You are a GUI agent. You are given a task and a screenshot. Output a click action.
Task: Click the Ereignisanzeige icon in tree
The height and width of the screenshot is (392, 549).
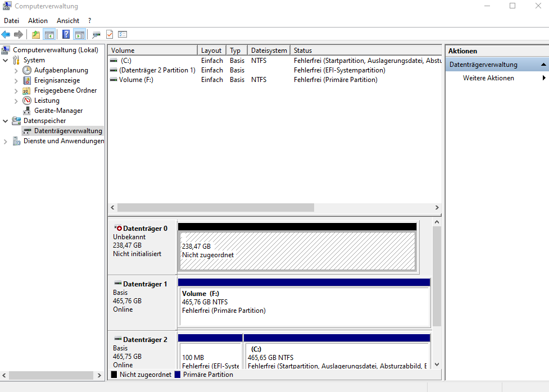27,80
